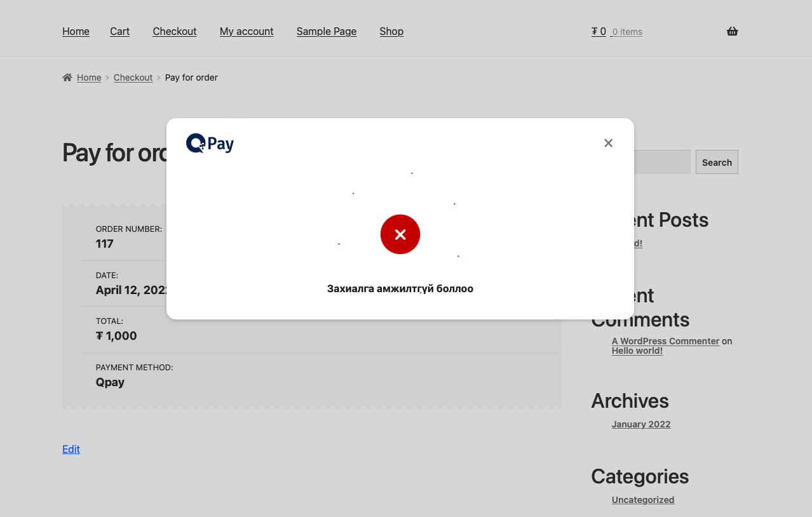
Task: Click the Захиалга амжилтгүй боллоо message
Action: pos(400,288)
